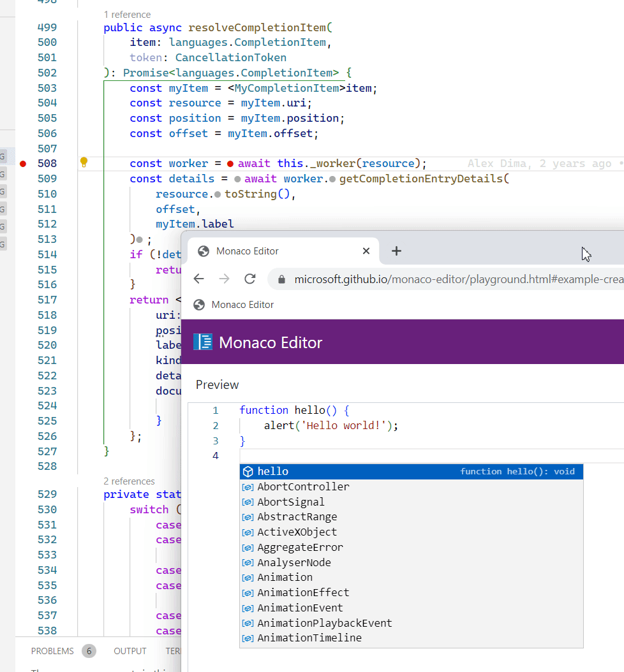Click inline breakpoint dot before getCompletionEntryDetails
This screenshot has width=624, height=672.
(332, 179)
